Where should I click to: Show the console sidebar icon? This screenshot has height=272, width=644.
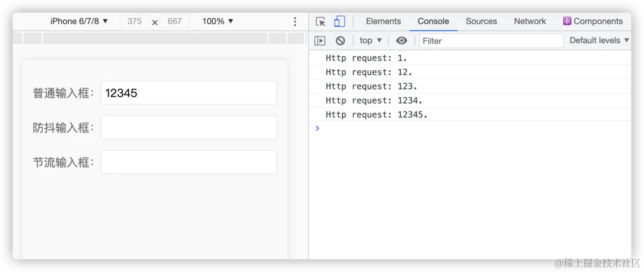320,40
